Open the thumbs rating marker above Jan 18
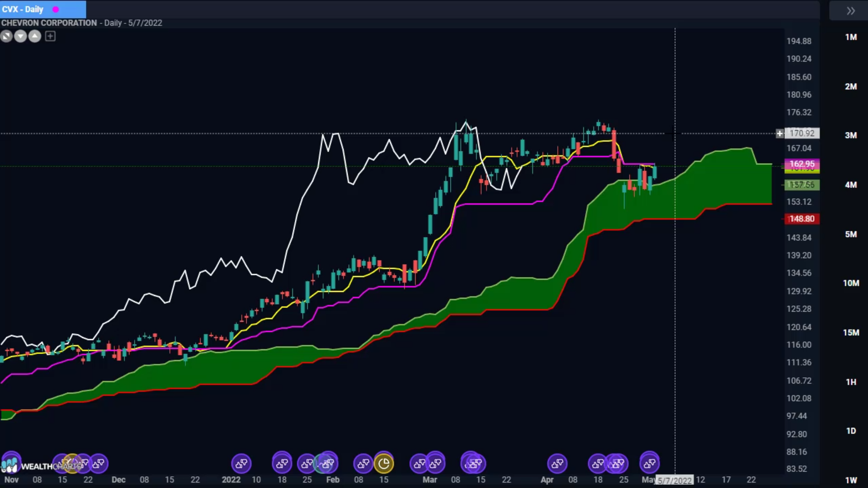Image resolution: width=868 pixels, height=488 pixels. tap(282, 463)
